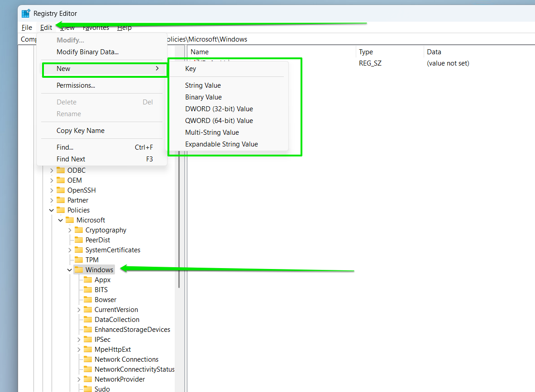Click the MpeHttpExt folder icon

click(x=88, y=349)
